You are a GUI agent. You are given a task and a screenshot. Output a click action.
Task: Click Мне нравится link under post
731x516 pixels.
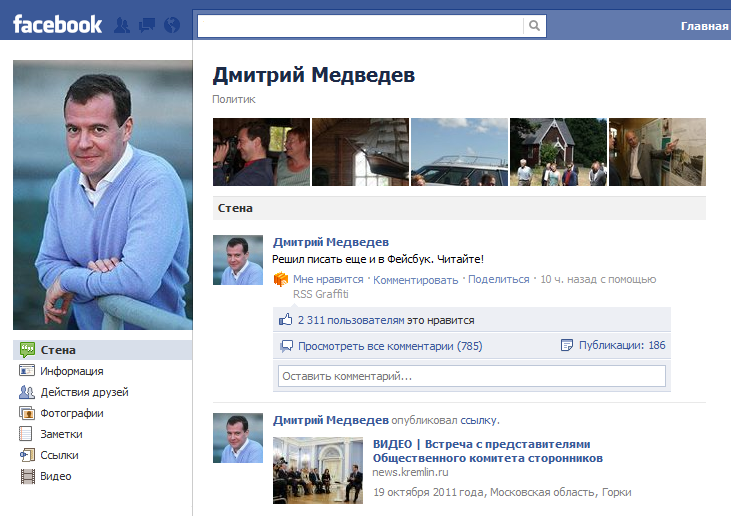click(x=328, y=280)
